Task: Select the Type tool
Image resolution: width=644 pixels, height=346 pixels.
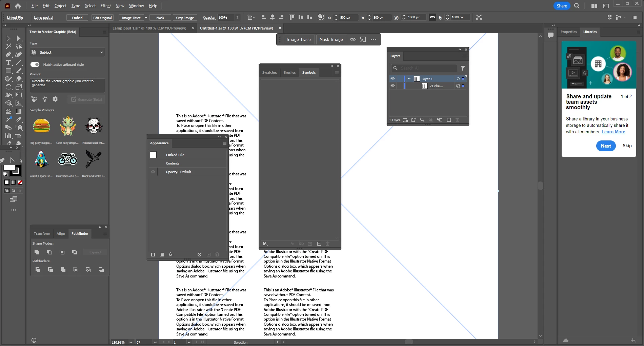Action: 8,63
